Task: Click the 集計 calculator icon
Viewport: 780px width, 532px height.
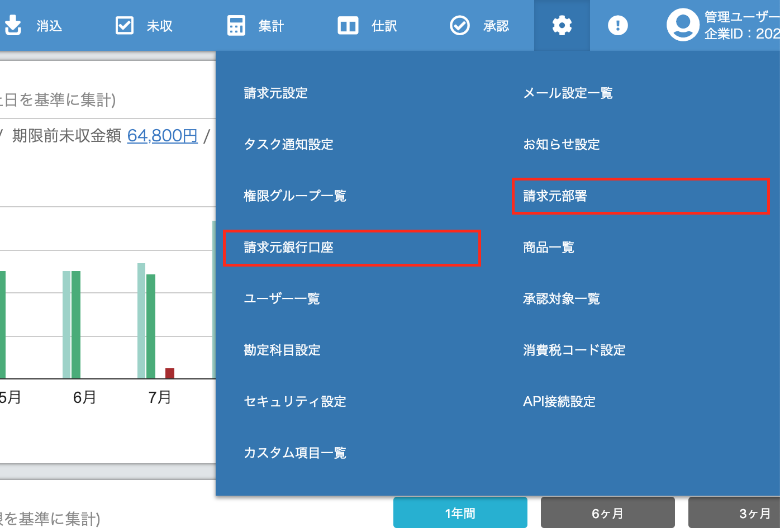Action: 236,26
